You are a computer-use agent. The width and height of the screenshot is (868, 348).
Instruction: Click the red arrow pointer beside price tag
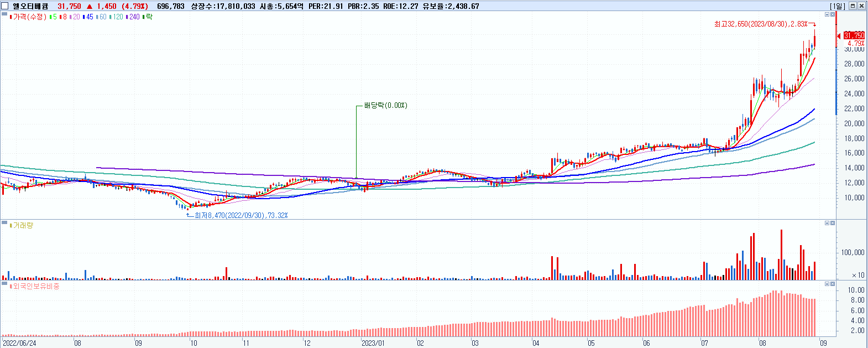(839, 36)
